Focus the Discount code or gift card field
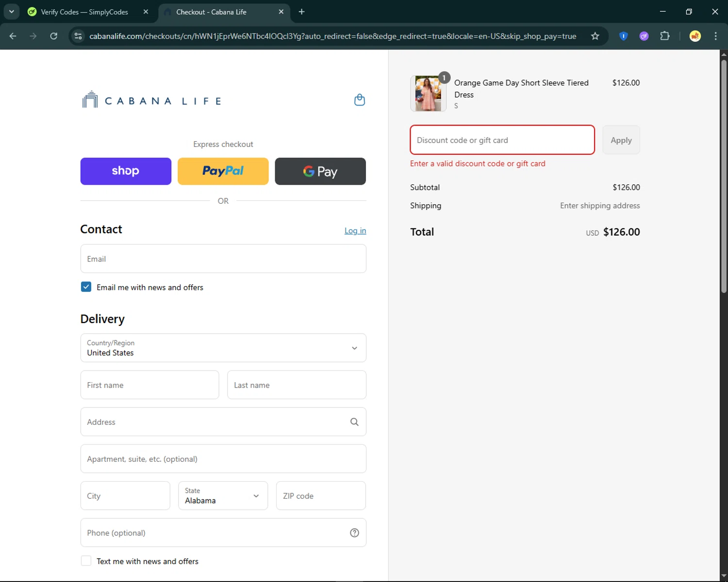Viewport: 728px width, 582px height. 502,140
